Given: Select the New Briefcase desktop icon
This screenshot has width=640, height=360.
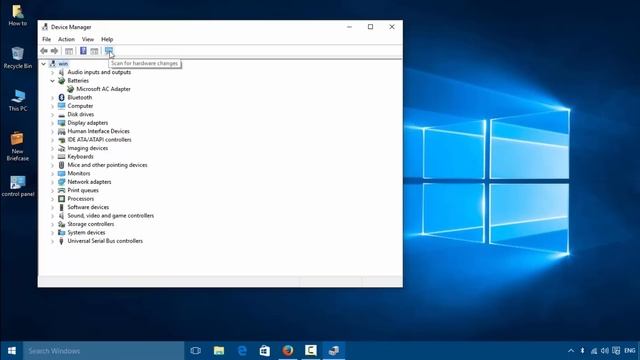Looking at the screenshot, I should [18, 146].
